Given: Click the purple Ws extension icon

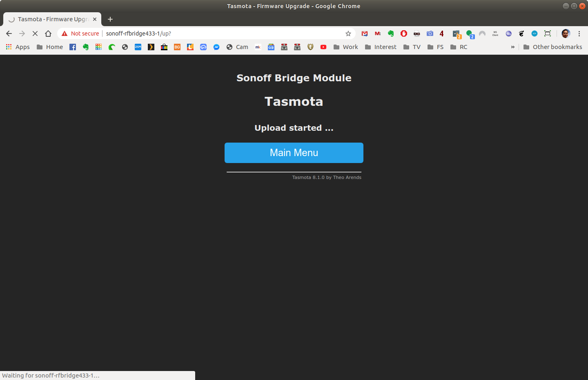Looking at the screenshot, I should [x=508, y=34].
